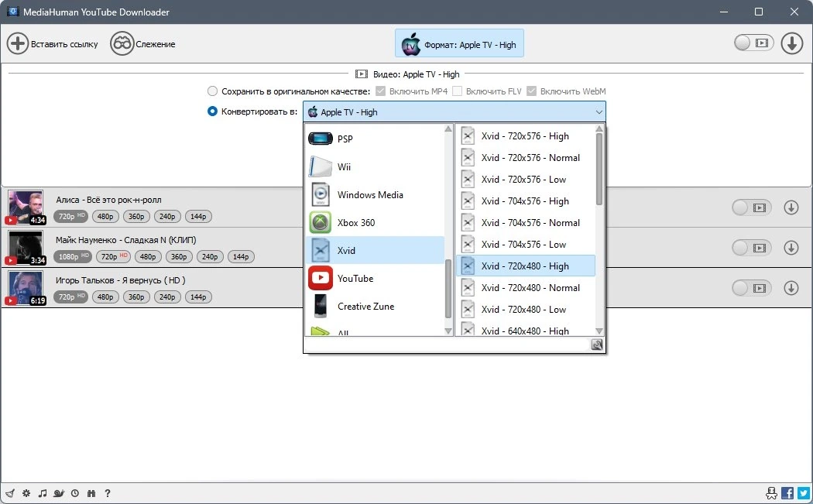Choose the Xbox 360 category

tap(374, 222)
